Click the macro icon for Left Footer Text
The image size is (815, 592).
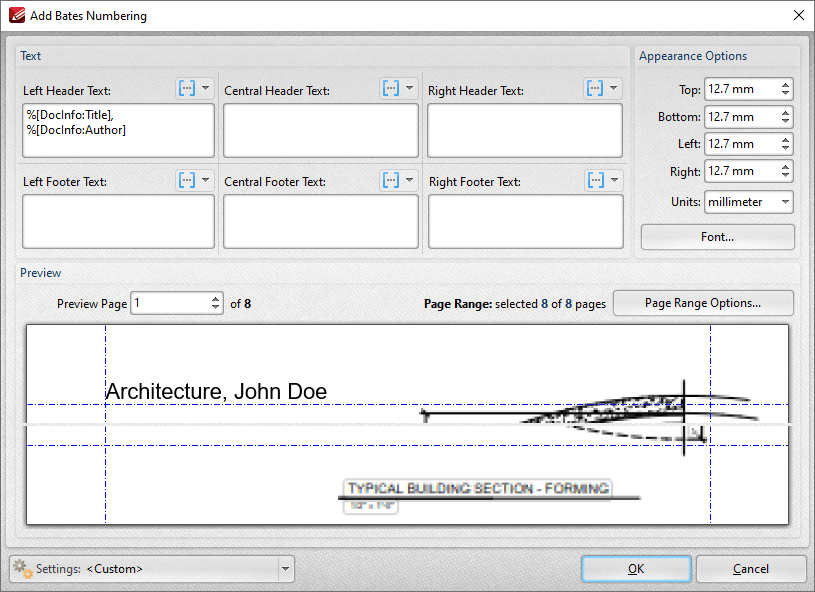(x=187, y=180)
